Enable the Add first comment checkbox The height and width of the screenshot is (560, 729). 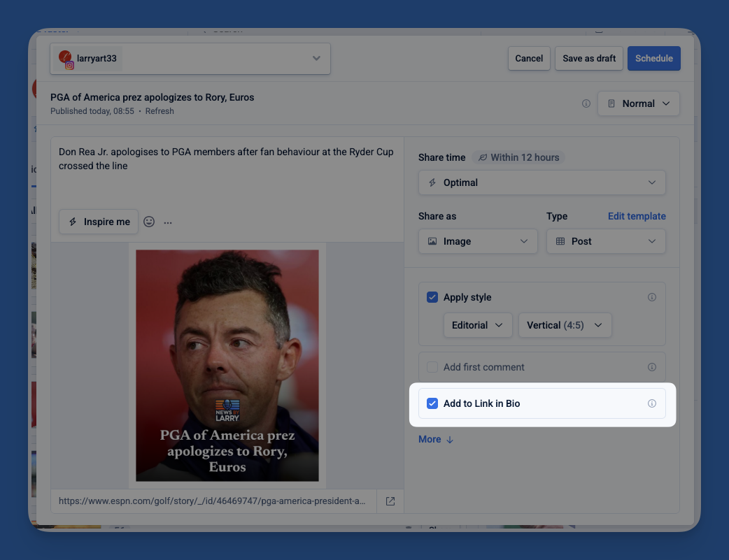tap(432, 367)
